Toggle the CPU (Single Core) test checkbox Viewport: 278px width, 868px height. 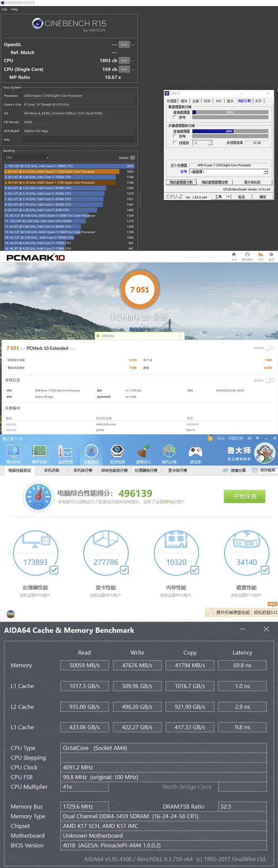133,69
